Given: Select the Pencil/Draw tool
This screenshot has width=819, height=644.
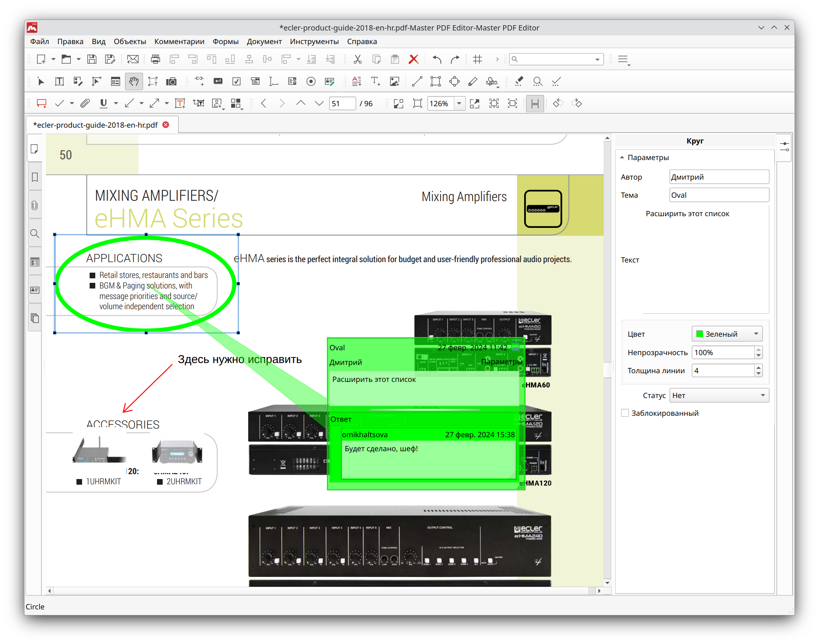Looking at the screenshot, I should 473,82.
